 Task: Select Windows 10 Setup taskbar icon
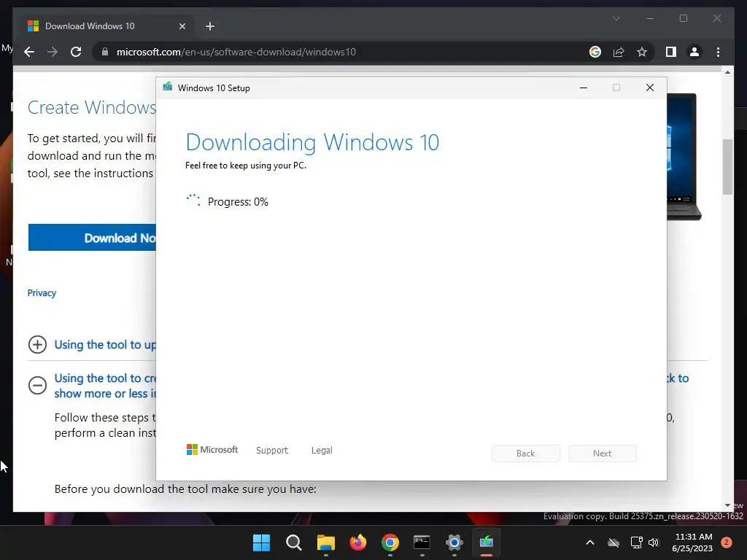487,542
